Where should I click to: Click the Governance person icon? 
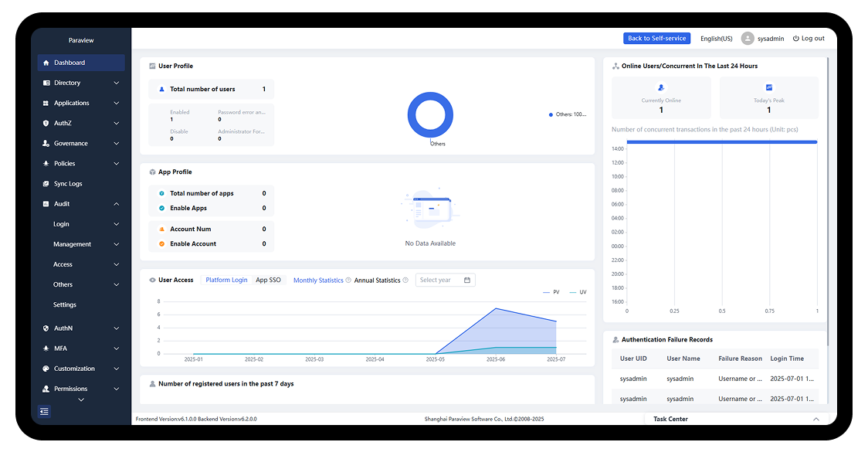(46, 144)
